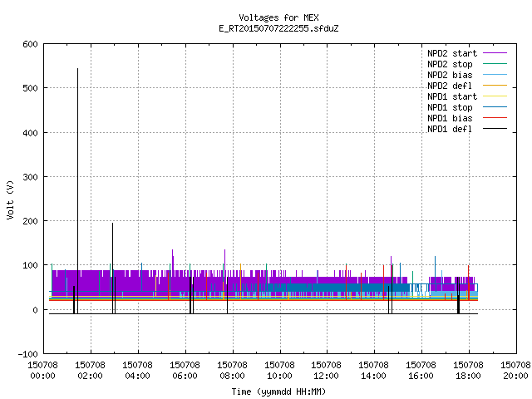Click the 'Voltages for MEX' chart title

[278, 17]
